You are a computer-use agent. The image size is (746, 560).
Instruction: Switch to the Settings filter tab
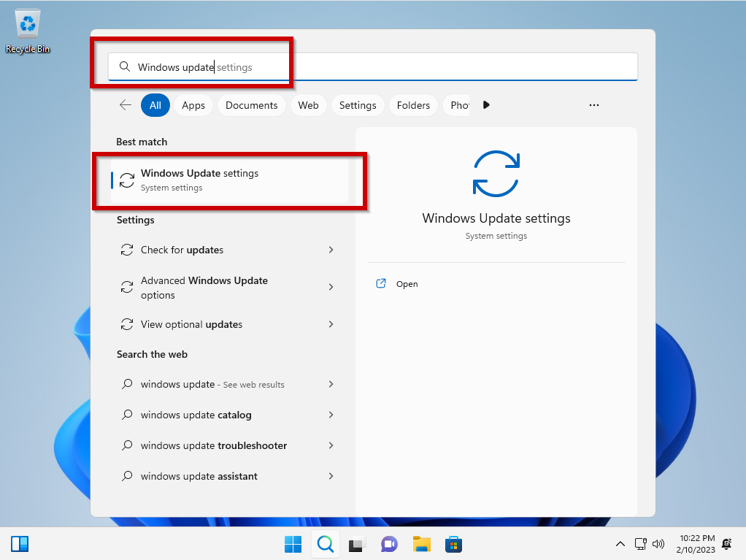tap(358, 105)
